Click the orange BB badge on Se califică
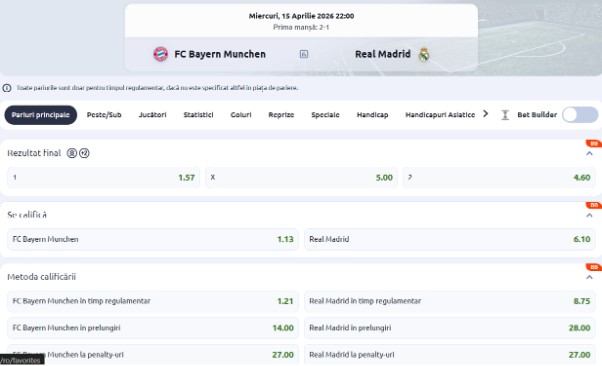 (x=594, y=205)
